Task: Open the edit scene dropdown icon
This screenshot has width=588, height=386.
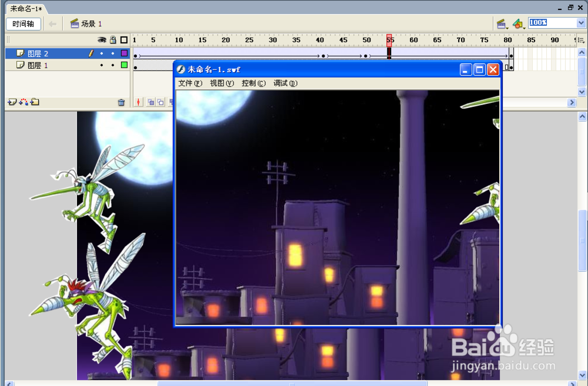Action: pyautogui.click(x=502, y=24)
